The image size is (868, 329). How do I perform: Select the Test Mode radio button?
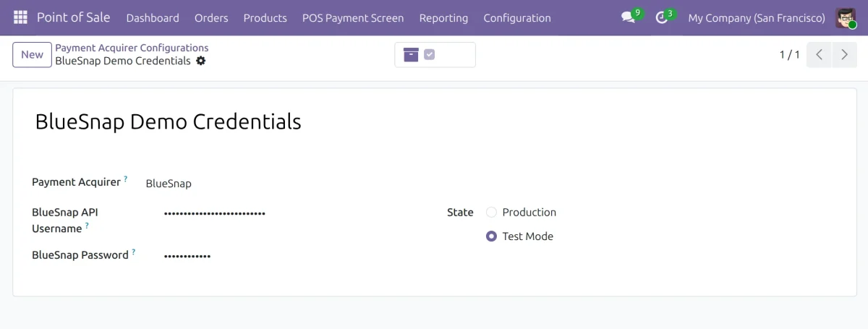coord(491,236)
